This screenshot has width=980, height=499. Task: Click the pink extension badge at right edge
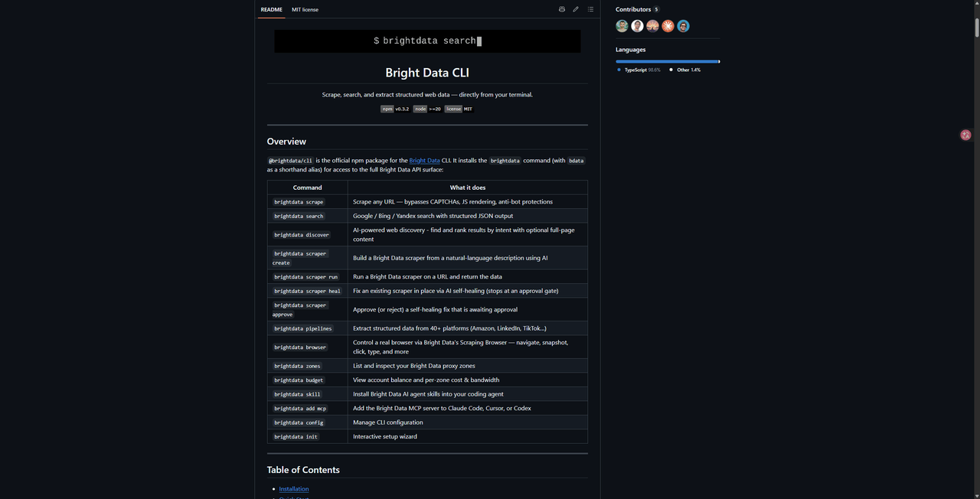coord(965,135)
